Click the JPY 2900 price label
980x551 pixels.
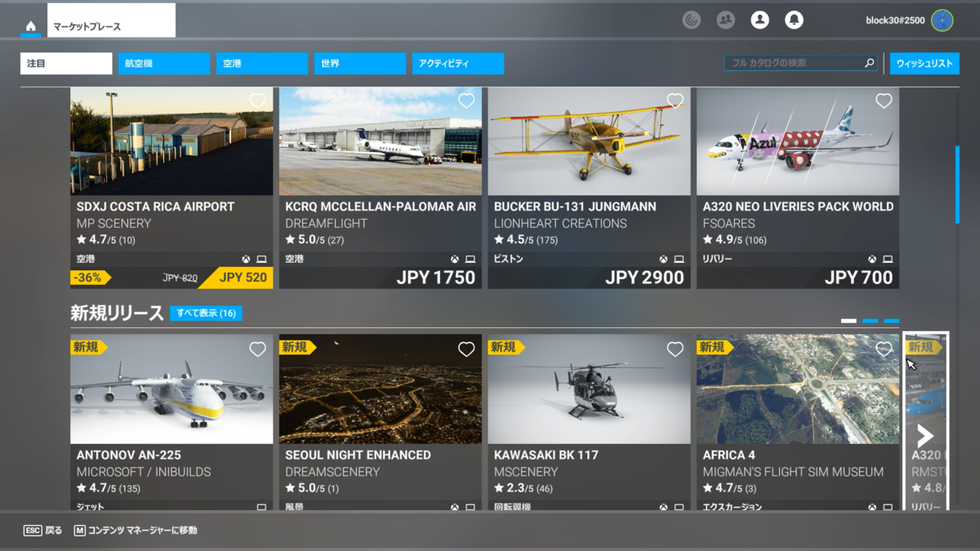tap(644, 278)
